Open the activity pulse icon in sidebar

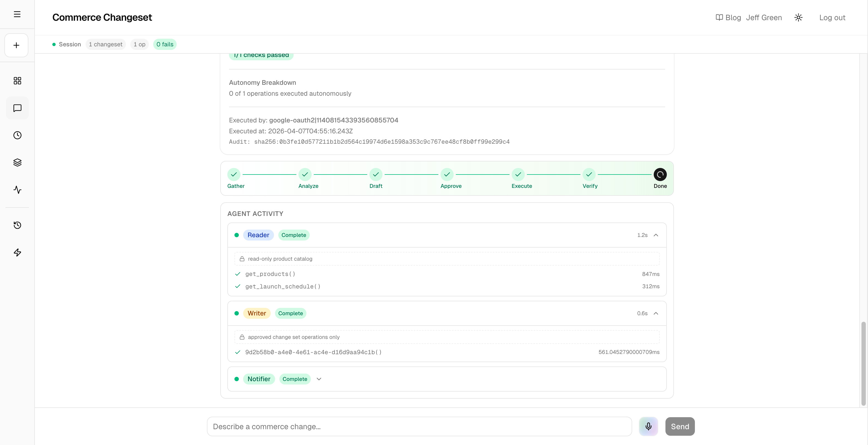(x=17, y=190)
